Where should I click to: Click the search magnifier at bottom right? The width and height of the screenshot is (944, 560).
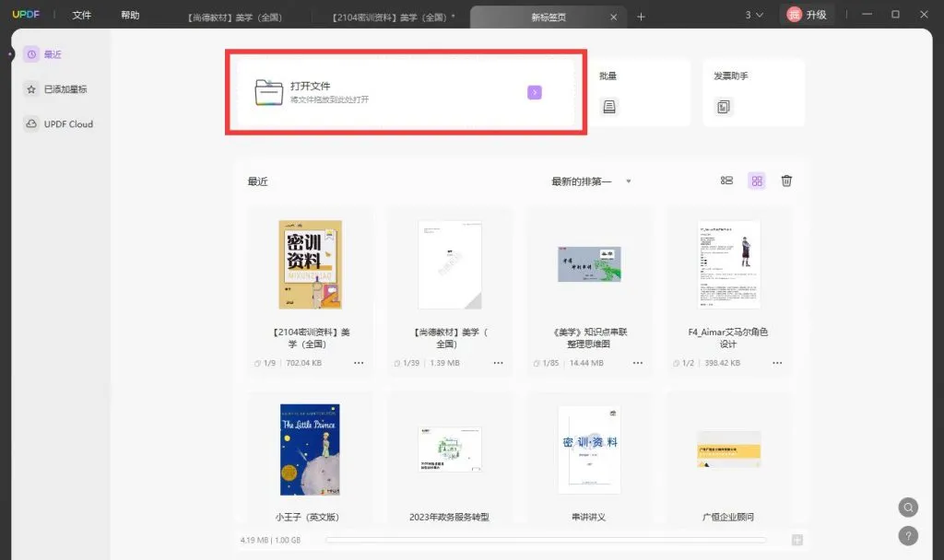(x=908, y=507)
